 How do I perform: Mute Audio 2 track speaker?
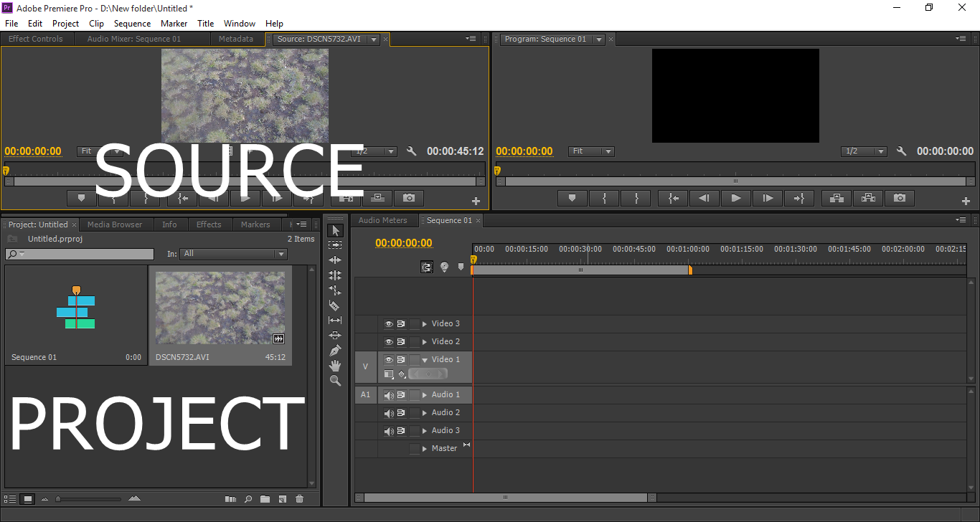pos(389,413)
